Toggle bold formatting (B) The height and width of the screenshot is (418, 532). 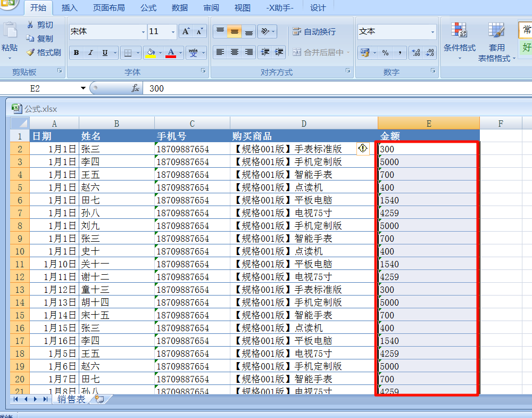pyautogui.click(x=76, y=53)
